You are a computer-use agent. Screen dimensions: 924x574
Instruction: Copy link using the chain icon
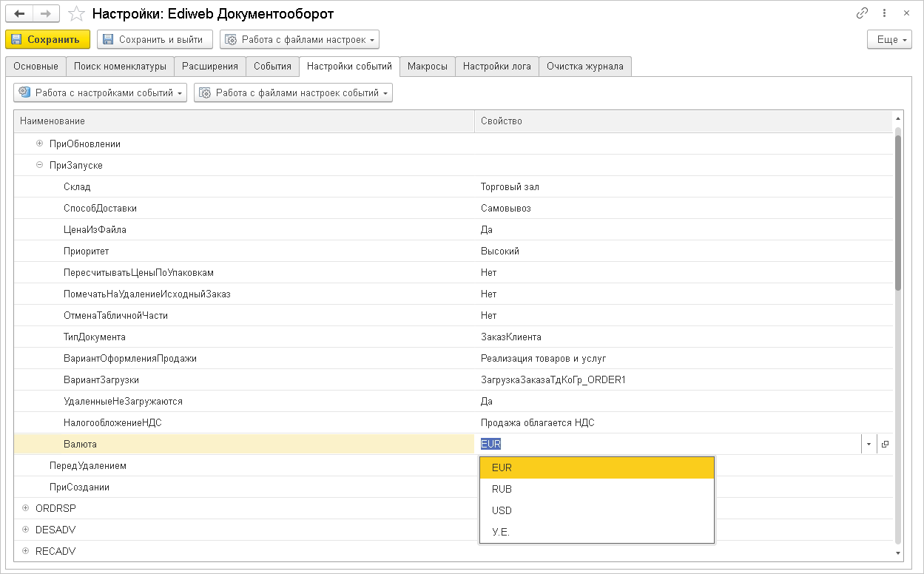[x=862, y=13]
